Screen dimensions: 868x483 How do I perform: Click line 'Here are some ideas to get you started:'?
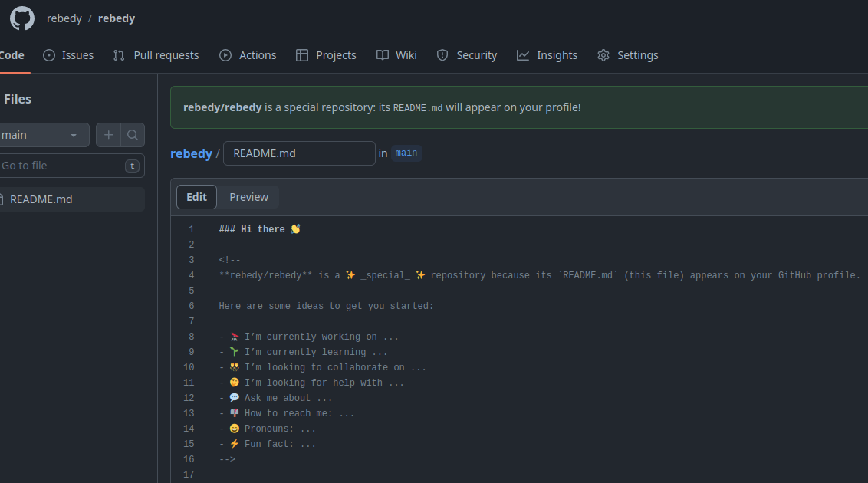326,306
